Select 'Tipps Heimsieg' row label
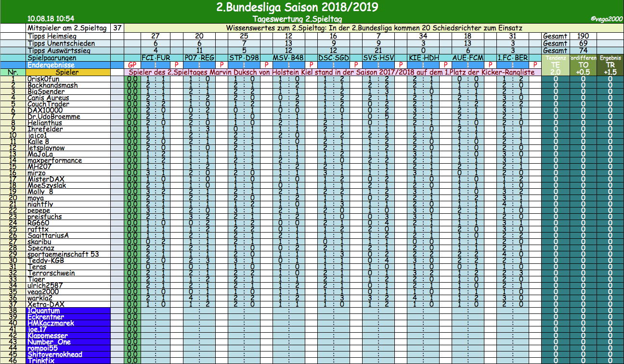 (x=53, y=36)
